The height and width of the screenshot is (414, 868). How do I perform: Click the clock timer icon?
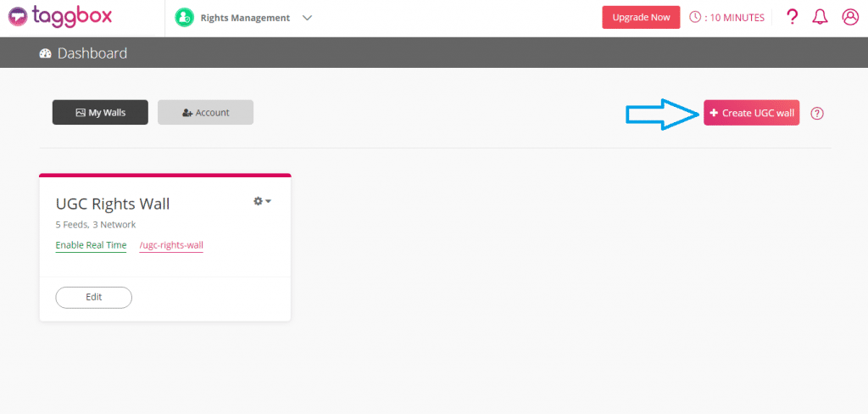pyautogui.click(x=695, y=18)
